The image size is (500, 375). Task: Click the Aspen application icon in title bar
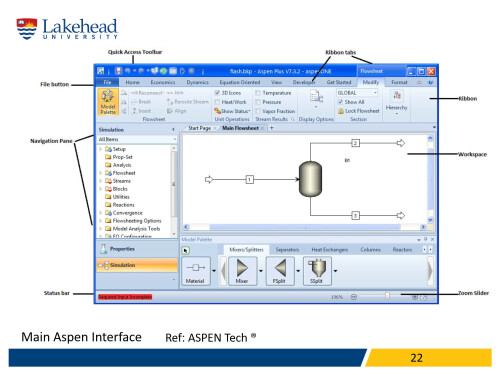coord(101,71)
